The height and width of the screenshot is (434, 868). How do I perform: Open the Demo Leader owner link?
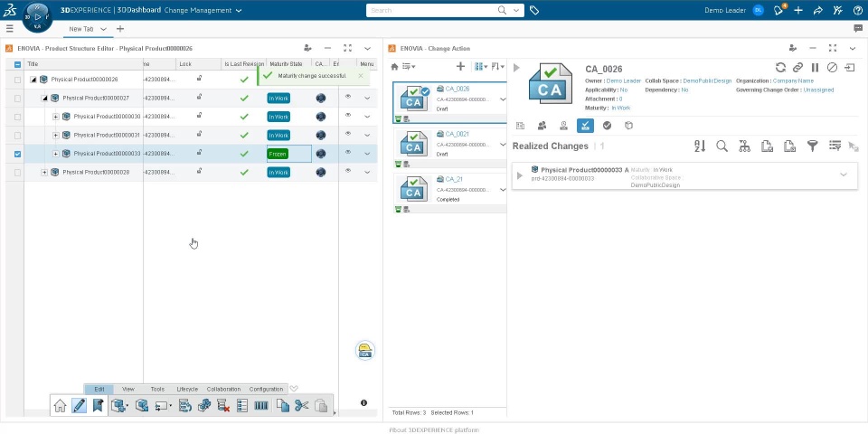(x=623, y=80)
